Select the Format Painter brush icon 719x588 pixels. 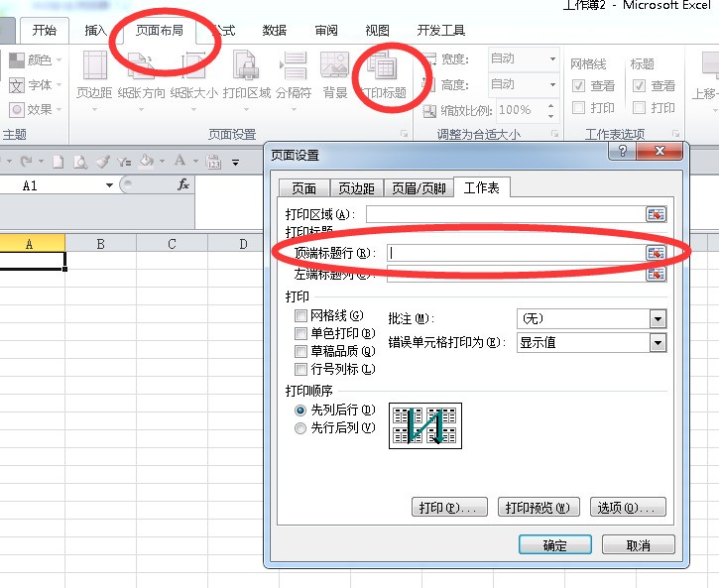click(x=102, y=162)
